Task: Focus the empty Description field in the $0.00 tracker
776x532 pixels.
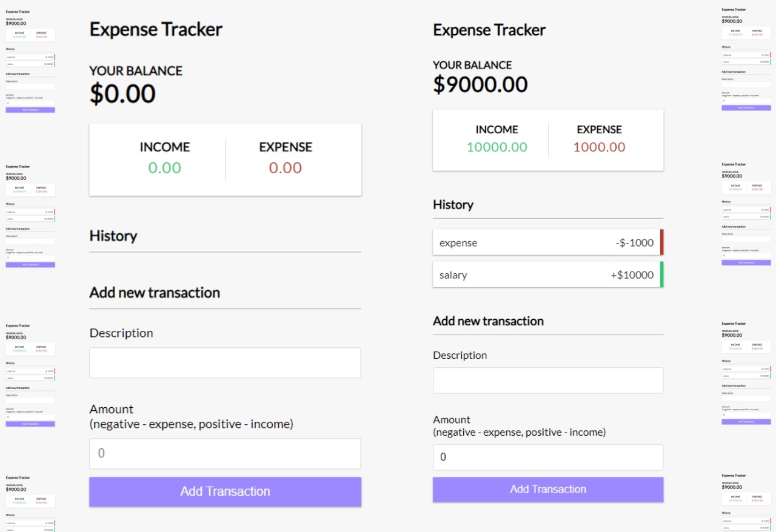Action: pos(225,363)
